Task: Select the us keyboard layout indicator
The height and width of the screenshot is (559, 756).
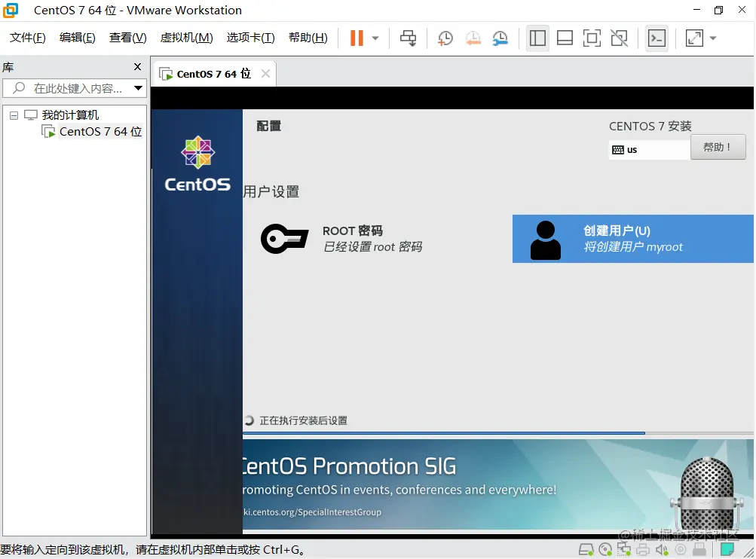Action: [x=649, y=150]
